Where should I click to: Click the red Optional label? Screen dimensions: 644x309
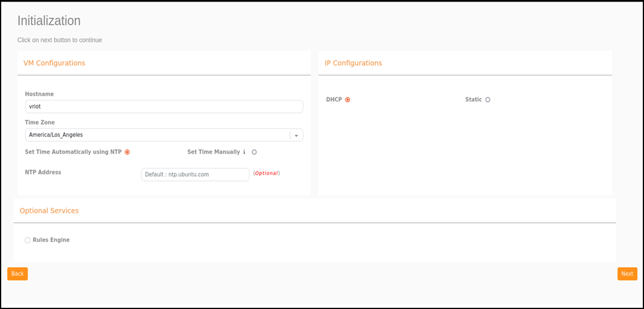click(266, 173)
